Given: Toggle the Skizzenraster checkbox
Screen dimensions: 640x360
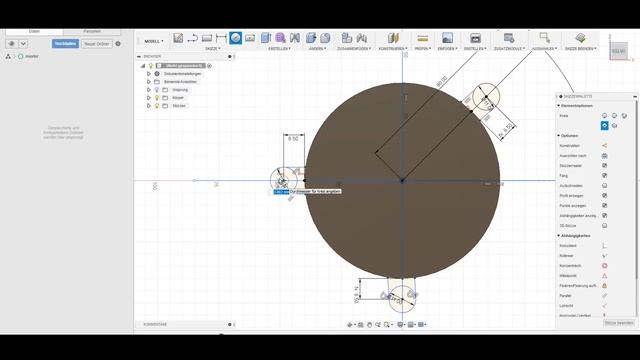Looking at the screenshot, I should pyautogui.click(x=604, y=166).
